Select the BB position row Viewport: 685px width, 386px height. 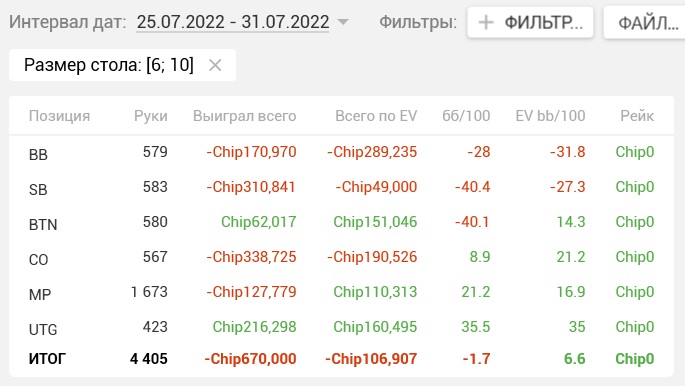[341, 152]
